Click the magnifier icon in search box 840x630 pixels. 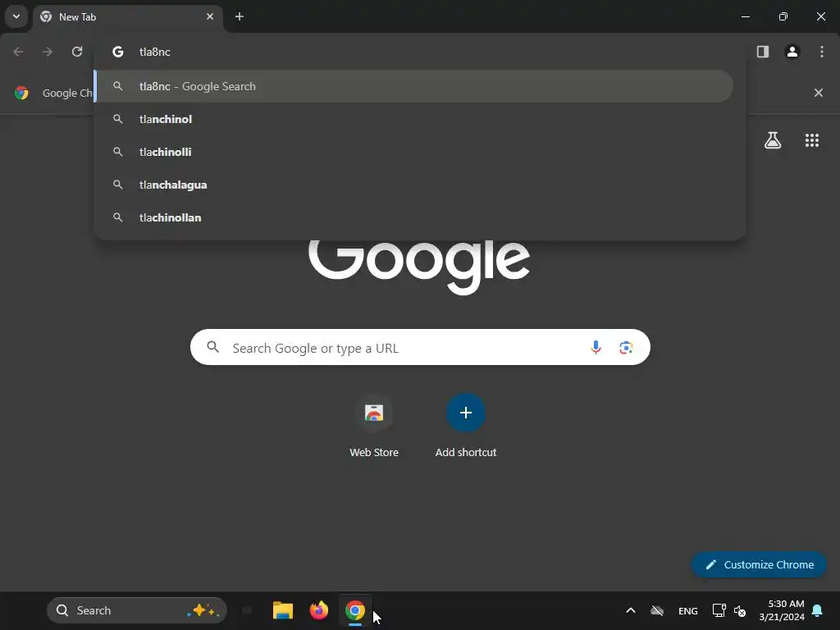coord(213,347)
